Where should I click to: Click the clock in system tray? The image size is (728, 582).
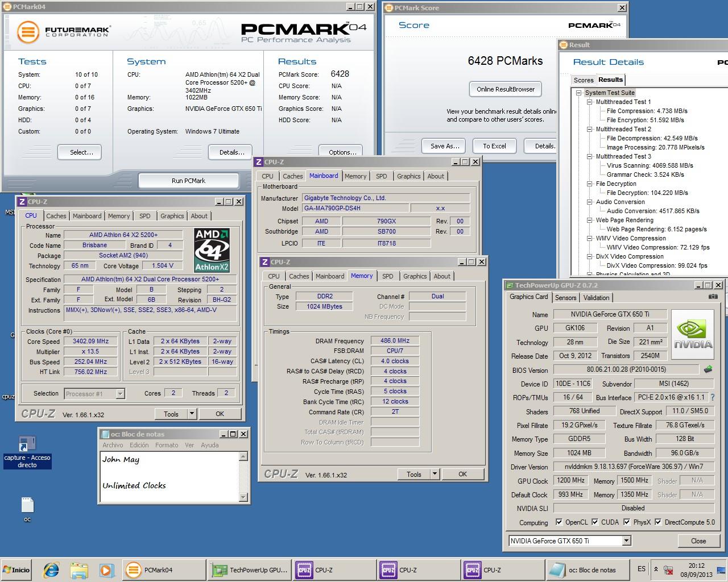tap(696, 569)
